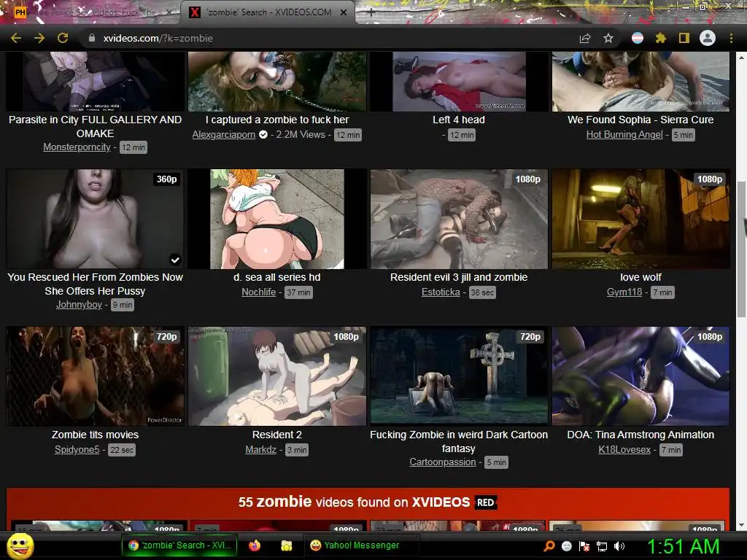This screenshot has height=560, width=747.
Task: Open a new browser tab with plus
Action: [x=371, y=12]
